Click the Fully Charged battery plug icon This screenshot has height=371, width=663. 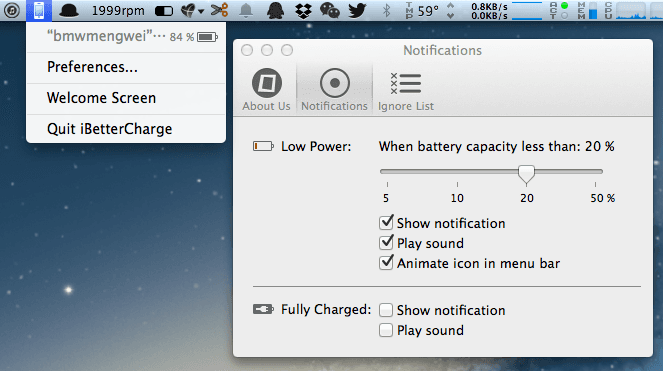click(x=263, y=310)
